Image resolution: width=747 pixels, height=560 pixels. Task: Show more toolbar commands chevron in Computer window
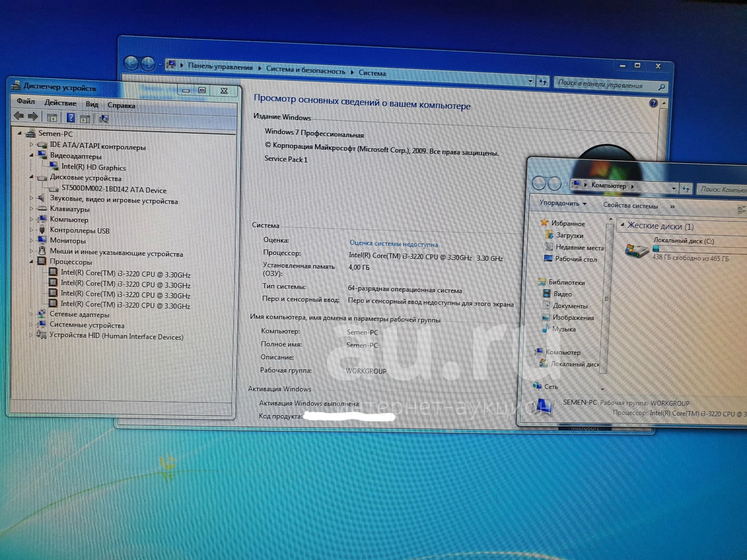[x=672, y=206]
